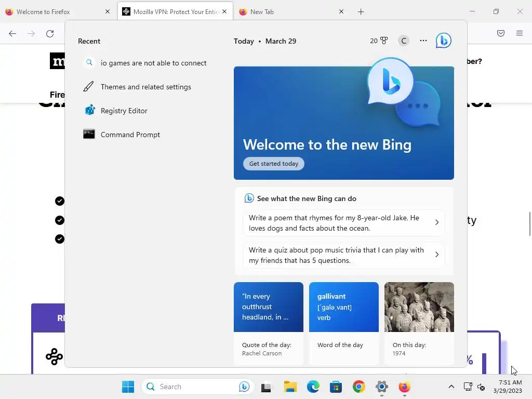Open a new Firefox tab with plus button

(361, 12)
